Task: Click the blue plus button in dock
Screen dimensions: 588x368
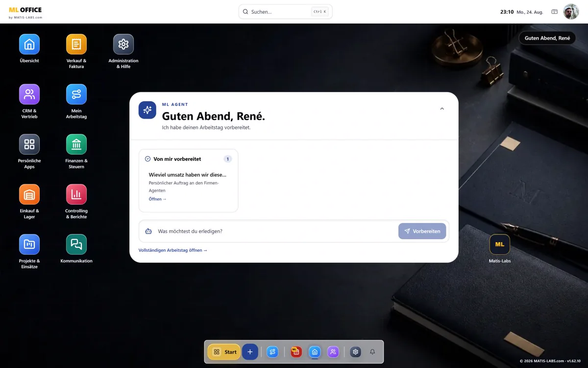Action: pos(250,352)
